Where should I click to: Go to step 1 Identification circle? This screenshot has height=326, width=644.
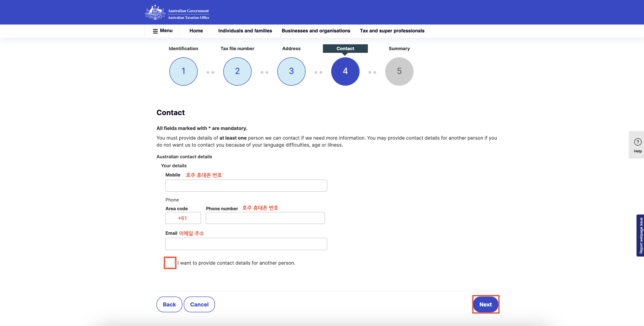[183, 71]
